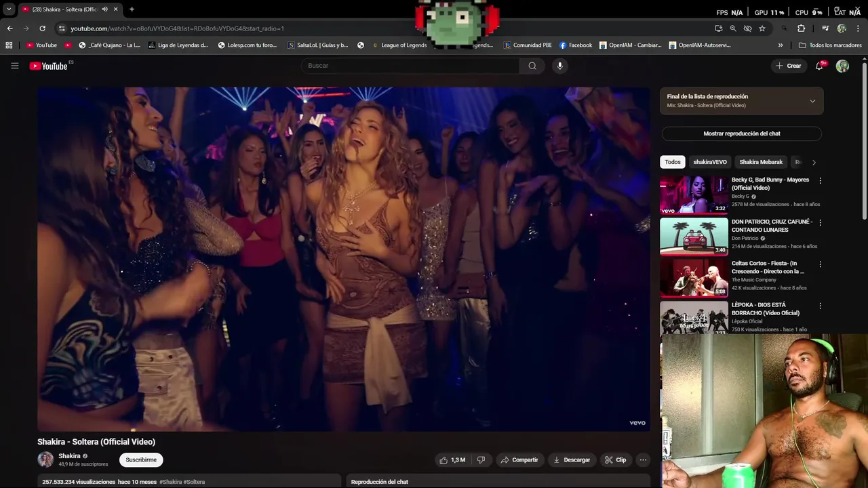
Task: Close the Shakira - Soltera tab
Action: [x=115, y=9]
